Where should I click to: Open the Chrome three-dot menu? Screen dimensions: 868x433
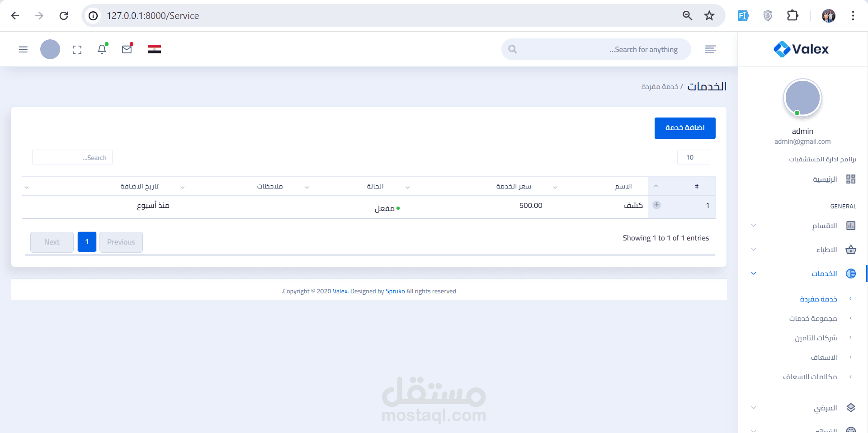click(x=853, y=16)
